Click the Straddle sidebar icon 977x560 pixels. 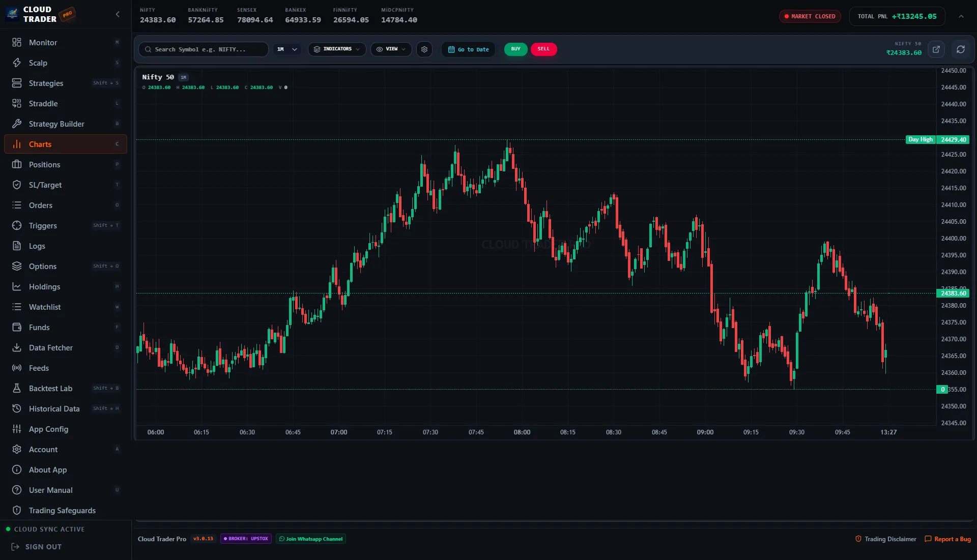17,103
